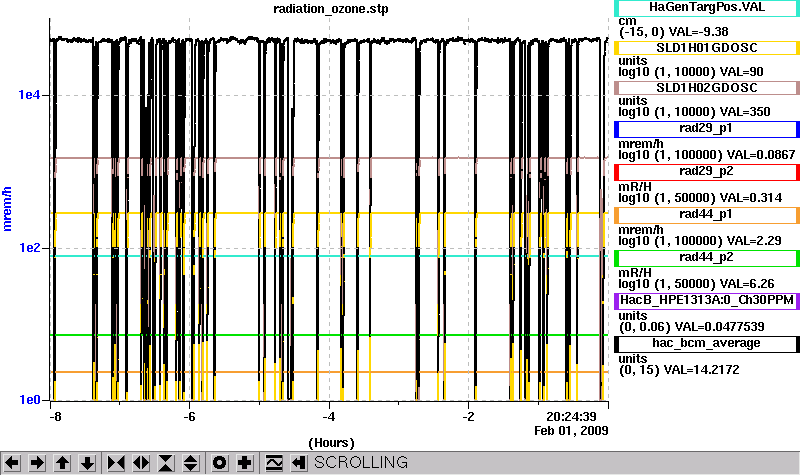
Task: Click the vertical zoom-in hourglass icon
Action: (166, 463)
